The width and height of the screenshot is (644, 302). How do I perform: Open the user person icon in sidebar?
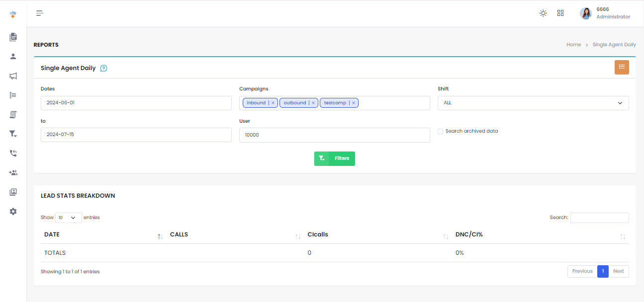coord(13,56)
